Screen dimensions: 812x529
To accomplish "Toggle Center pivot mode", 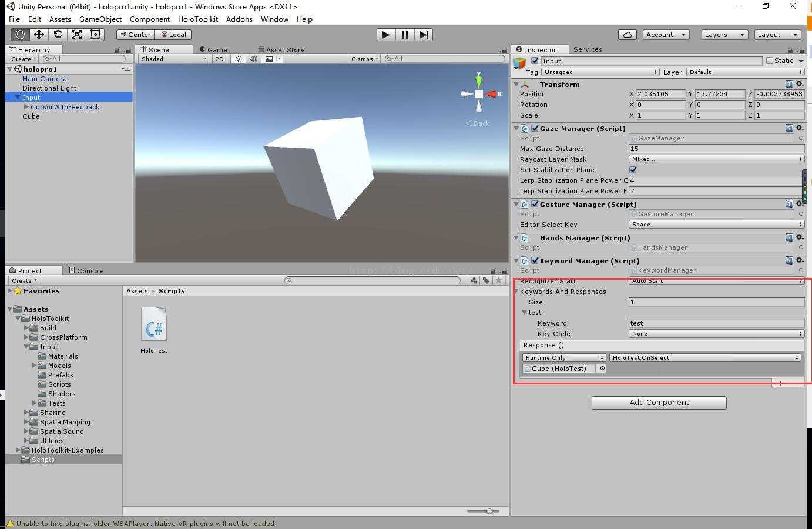I will 135,35.
